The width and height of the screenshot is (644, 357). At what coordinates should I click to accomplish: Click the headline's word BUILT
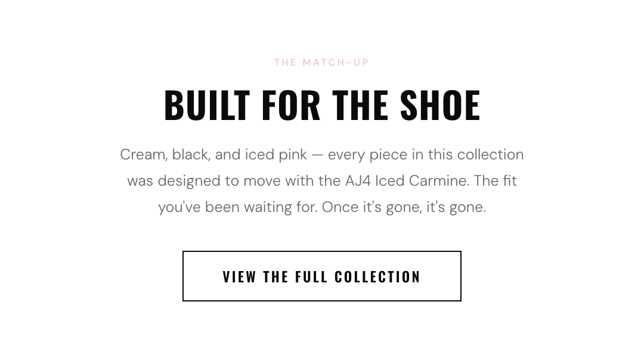[208, 104]
